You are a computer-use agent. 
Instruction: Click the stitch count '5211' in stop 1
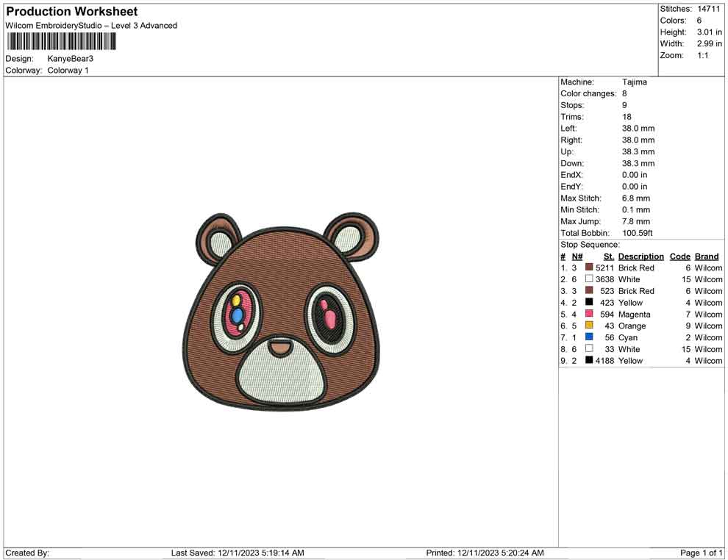tap(604, 268)
